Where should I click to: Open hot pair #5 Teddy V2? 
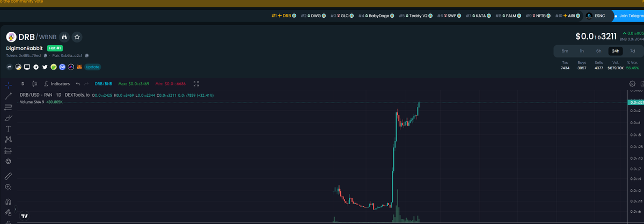click(x=416, y=16)
